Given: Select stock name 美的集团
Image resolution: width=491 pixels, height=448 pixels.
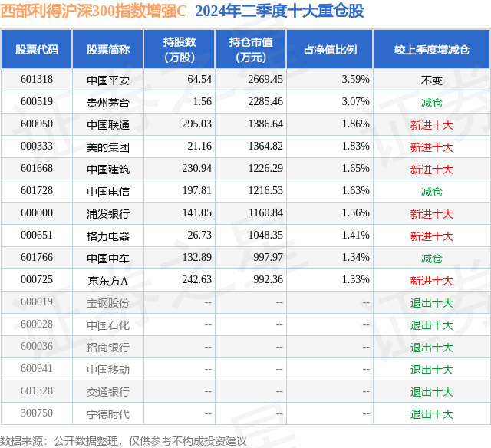Looking at the screenshot, I should (108, 147).
